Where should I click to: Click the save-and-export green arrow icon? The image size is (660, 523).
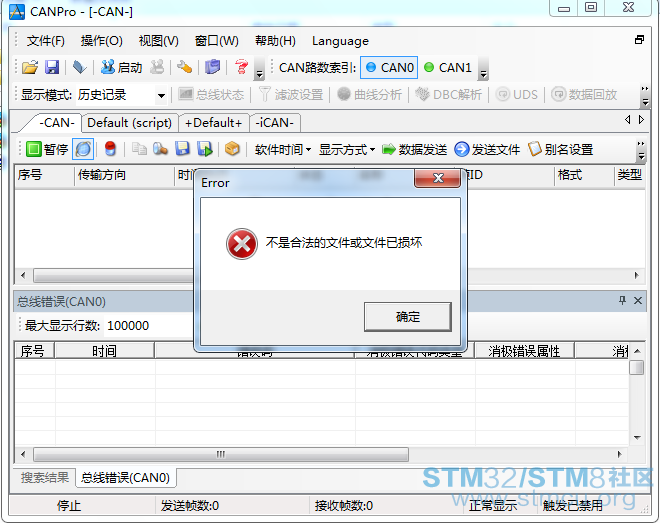pos(205,149)
